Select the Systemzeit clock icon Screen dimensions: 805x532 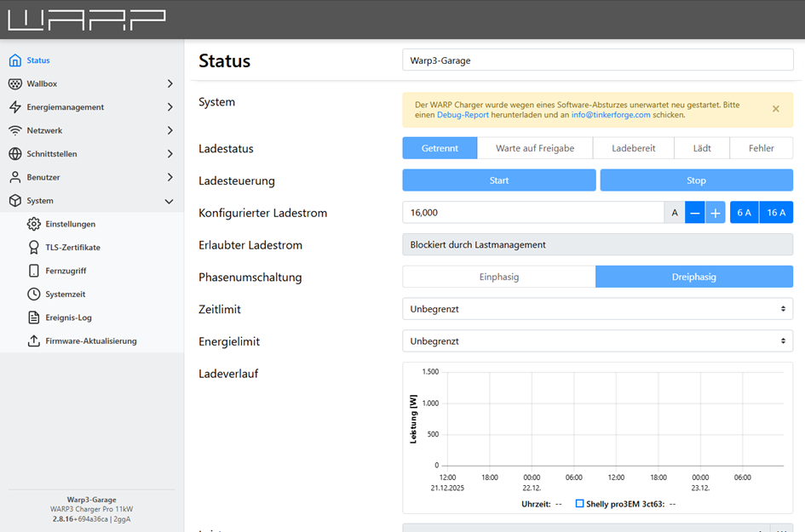coord(34,295)
